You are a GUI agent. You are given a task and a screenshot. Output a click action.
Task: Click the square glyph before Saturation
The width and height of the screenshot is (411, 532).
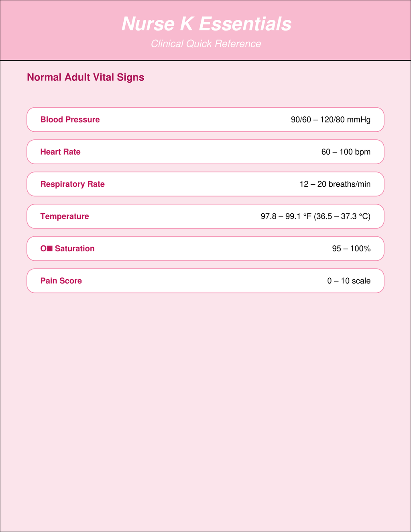[x=50, y=249]
